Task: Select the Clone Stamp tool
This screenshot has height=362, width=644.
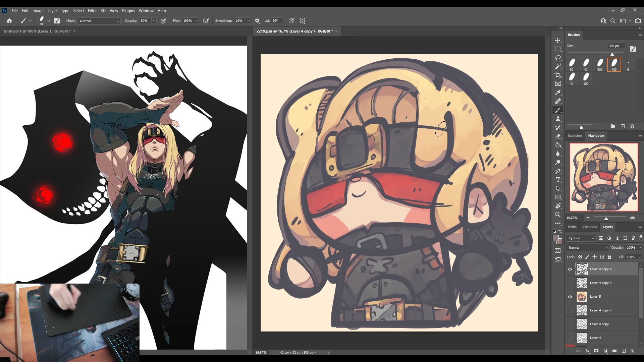Action: pos(558,119)
